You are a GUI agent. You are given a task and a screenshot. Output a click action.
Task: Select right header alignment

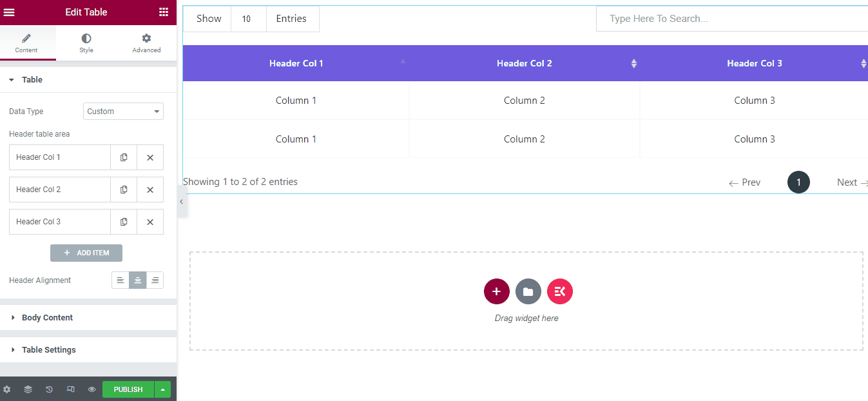click(x=155, y=280)
